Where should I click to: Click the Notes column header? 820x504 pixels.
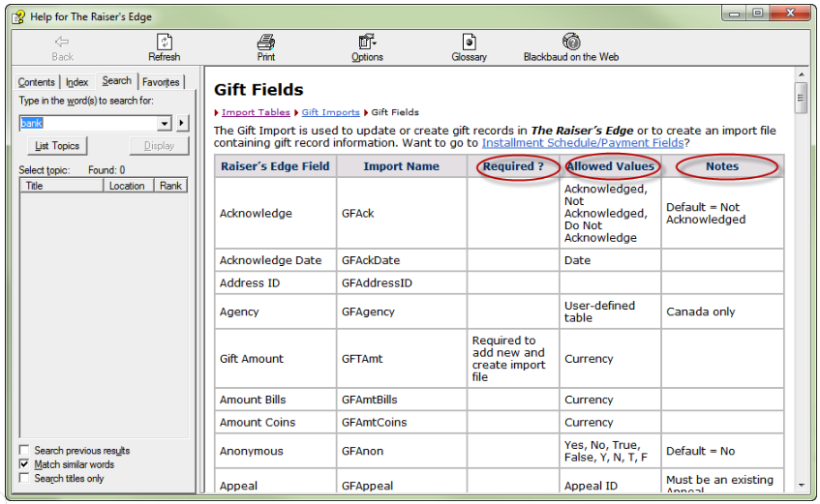point(722,166)
